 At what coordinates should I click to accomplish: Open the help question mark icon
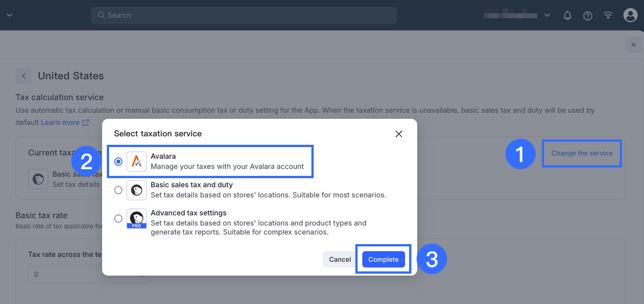[x=588, y=16]
